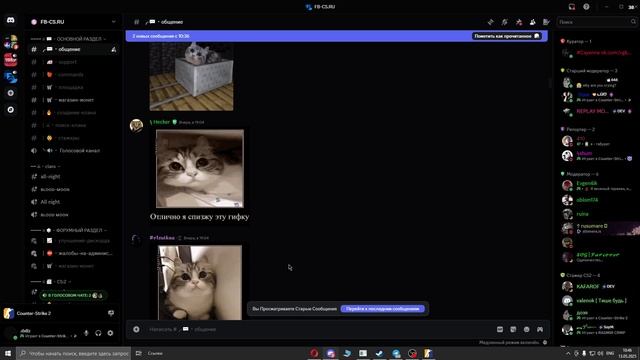The width and height of the screenshot is (640, 360).
Task: Open the Inbox icon in title bar
Action: (x=572, y=7)
